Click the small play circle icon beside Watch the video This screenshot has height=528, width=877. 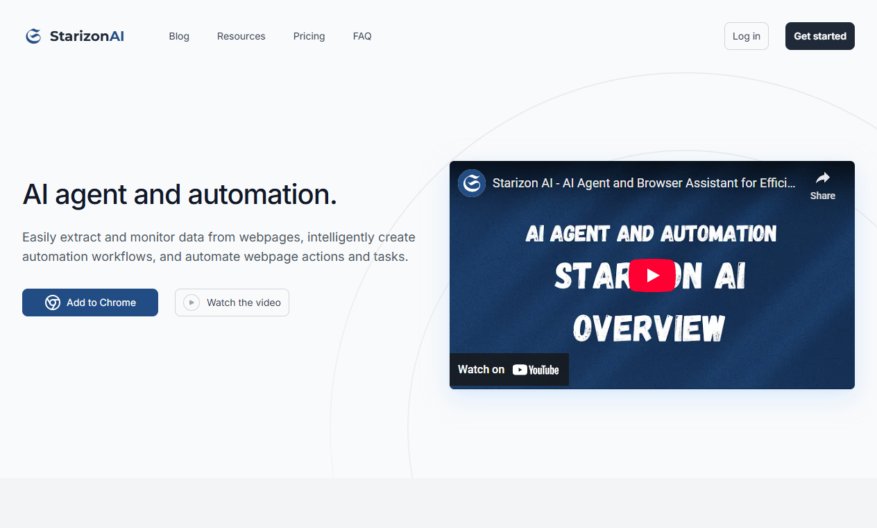coord(191,303)
